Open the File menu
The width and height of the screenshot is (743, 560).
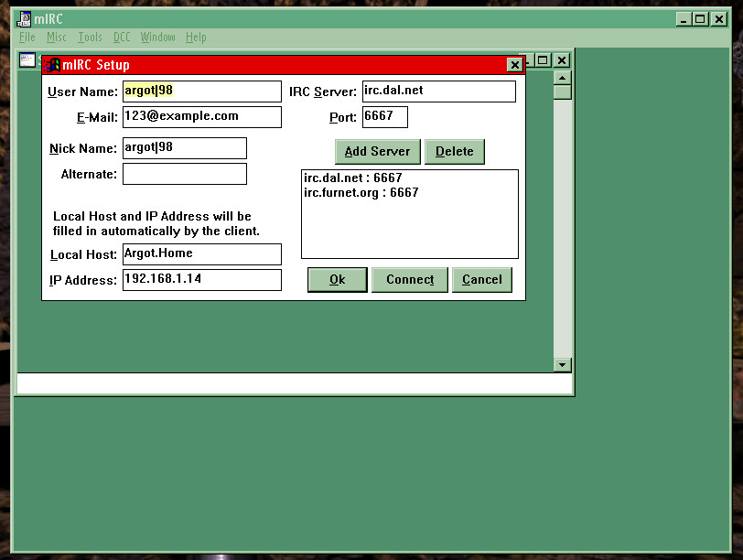(x=27, y=38)
